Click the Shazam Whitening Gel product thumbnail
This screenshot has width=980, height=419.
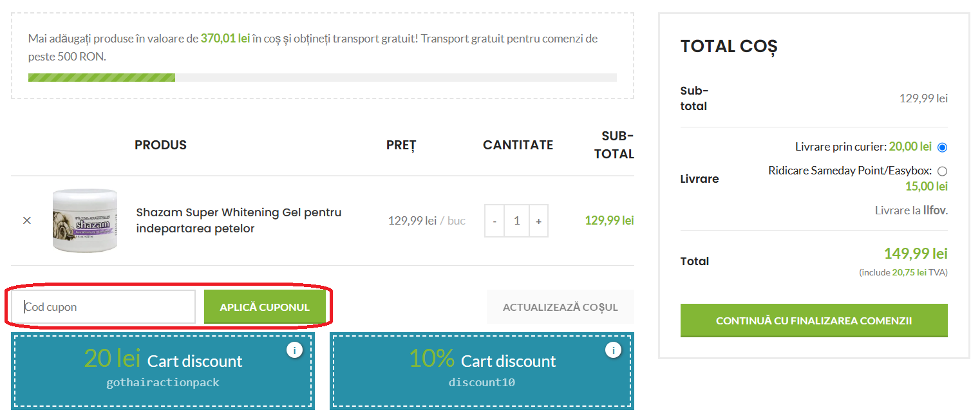pyautogui.click(x=85, y=220)
